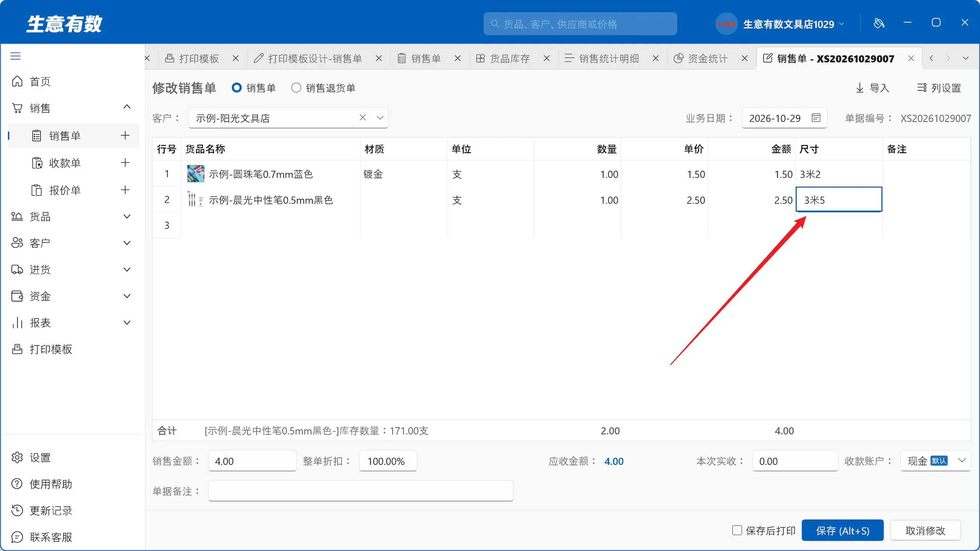Click 尺寸 cell 3米2 in row 1

pos(839,174)
